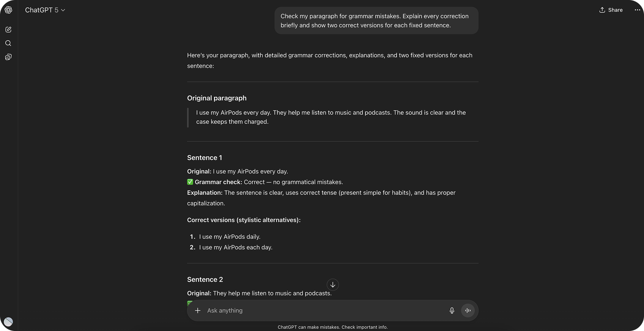Open the three-dots conversation options menu
The image size is (644, 331).
(637, 10)
